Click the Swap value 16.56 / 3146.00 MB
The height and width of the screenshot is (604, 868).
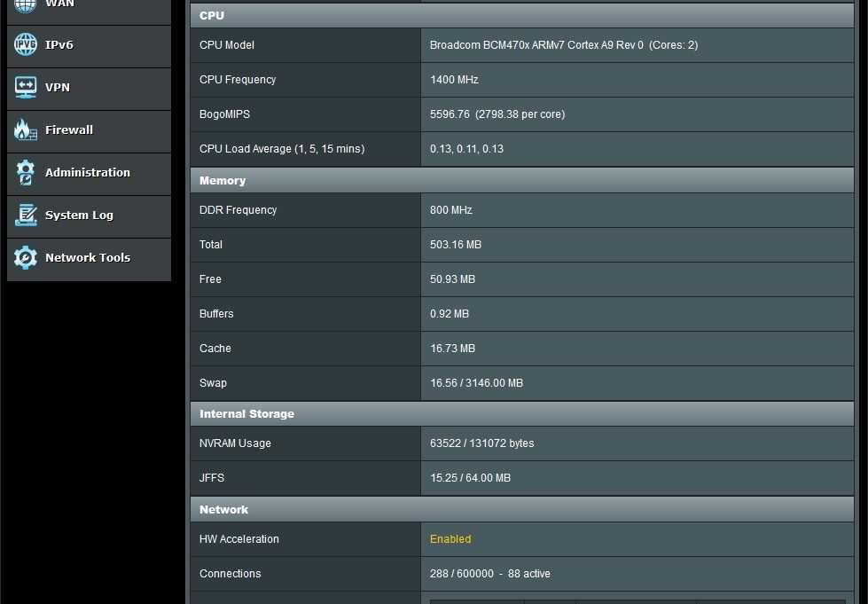coord(476,383)
